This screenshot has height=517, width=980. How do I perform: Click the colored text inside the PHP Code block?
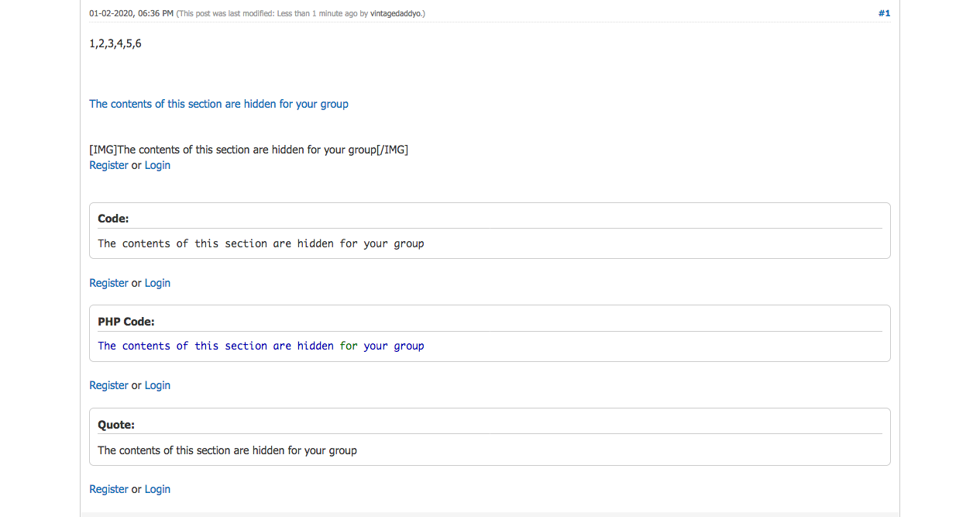260,346
